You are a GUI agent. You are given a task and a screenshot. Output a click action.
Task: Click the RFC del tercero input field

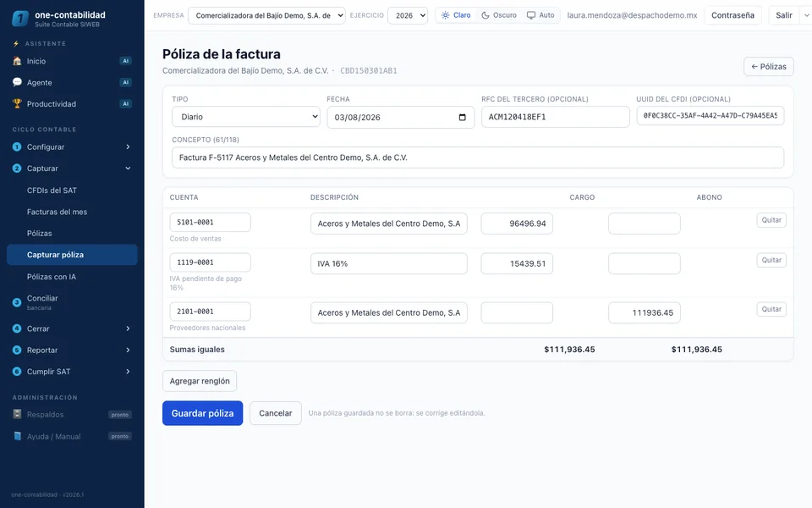click(x=555, y=117)
